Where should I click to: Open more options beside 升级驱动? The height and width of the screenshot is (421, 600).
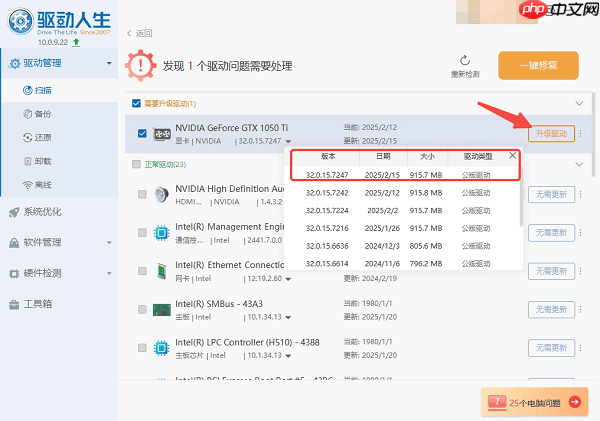pos(580,134)
